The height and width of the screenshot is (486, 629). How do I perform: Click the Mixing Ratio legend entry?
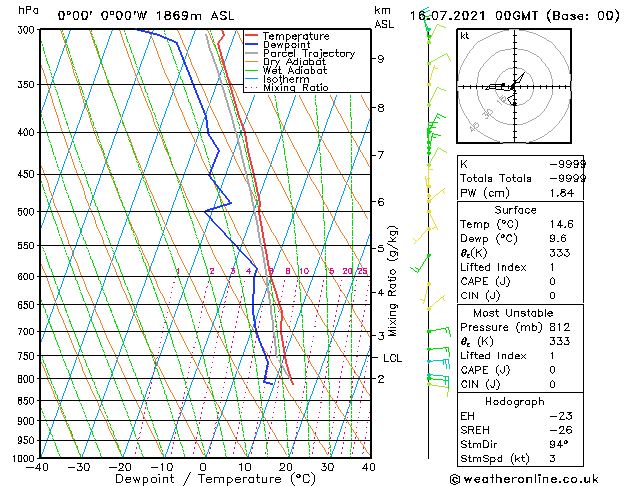(287, 88)
